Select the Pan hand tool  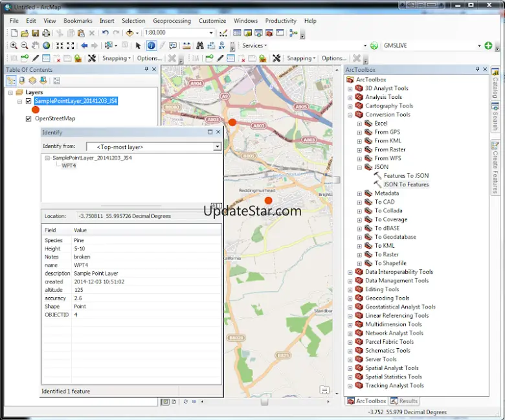coord(36,46)
